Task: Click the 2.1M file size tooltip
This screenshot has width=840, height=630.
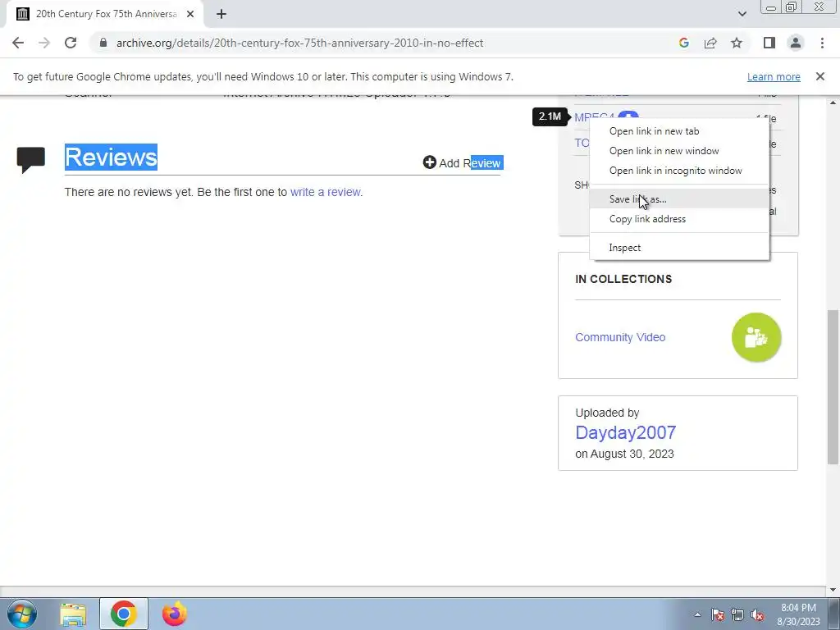Action: click(x=550, y=116)
